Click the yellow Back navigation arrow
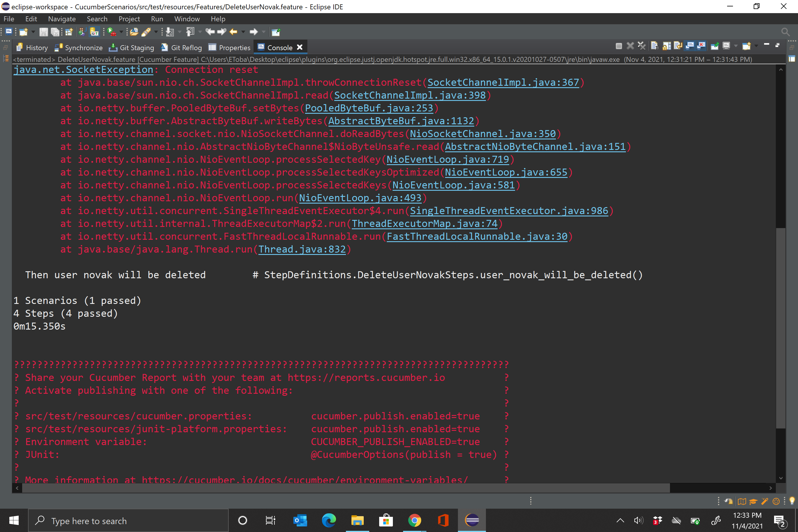Viewport: 798px width, 532px height. tap(233, 32)
